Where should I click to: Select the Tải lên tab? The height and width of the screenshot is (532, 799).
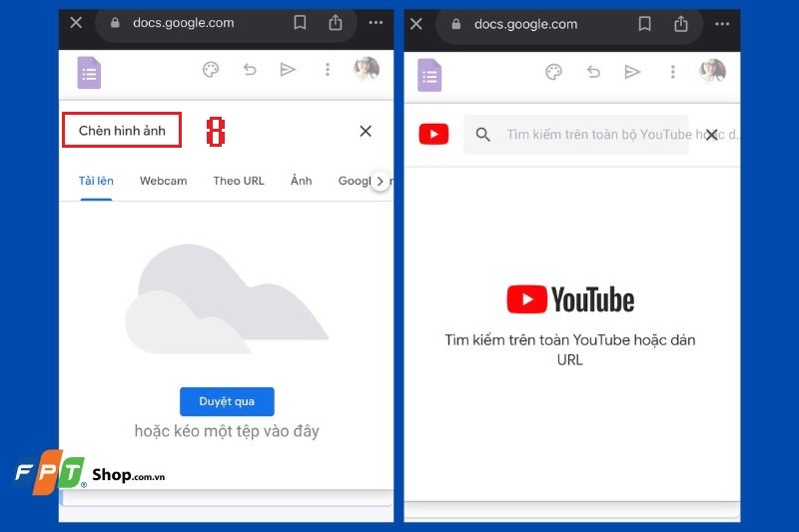pos(96,181)
